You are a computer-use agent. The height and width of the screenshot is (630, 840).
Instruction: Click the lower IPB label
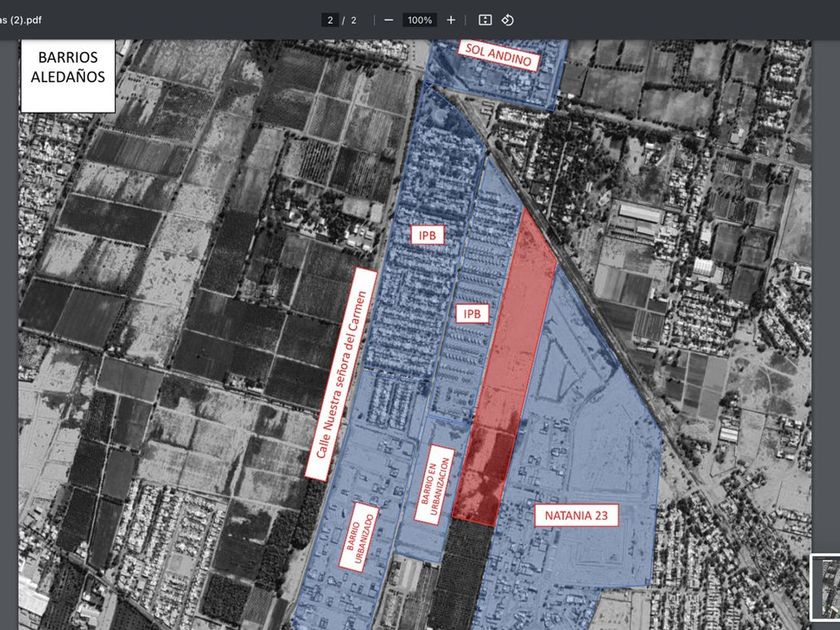click(473, 313)
